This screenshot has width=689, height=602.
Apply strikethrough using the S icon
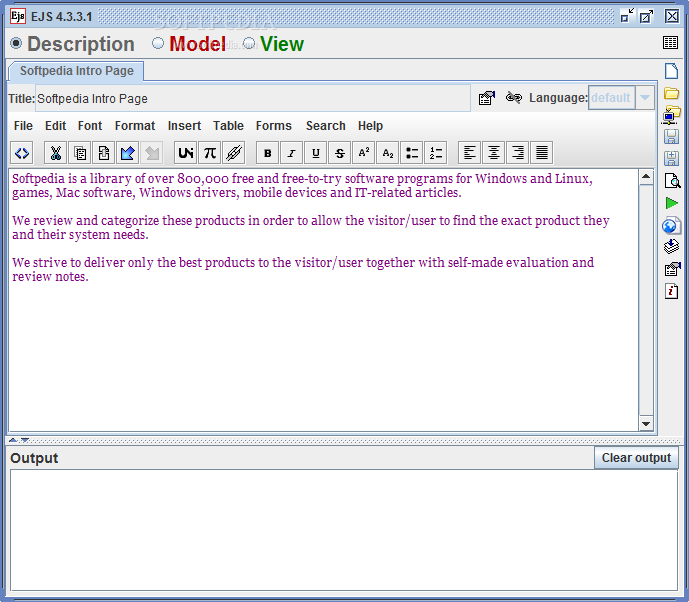click(x=340, y=153)
